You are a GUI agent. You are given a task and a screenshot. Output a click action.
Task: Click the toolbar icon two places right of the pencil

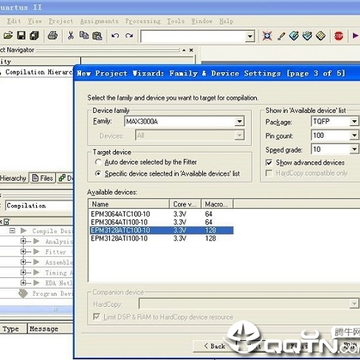[307, 36]
